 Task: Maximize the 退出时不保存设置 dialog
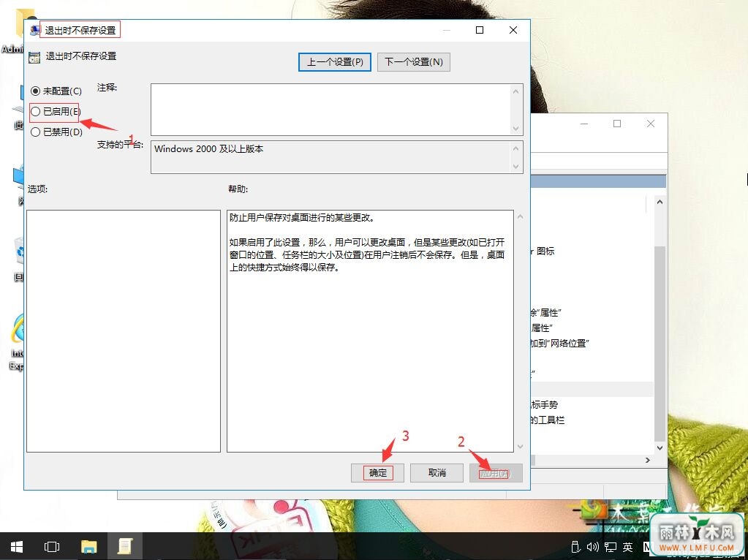(x=480, y=30)
